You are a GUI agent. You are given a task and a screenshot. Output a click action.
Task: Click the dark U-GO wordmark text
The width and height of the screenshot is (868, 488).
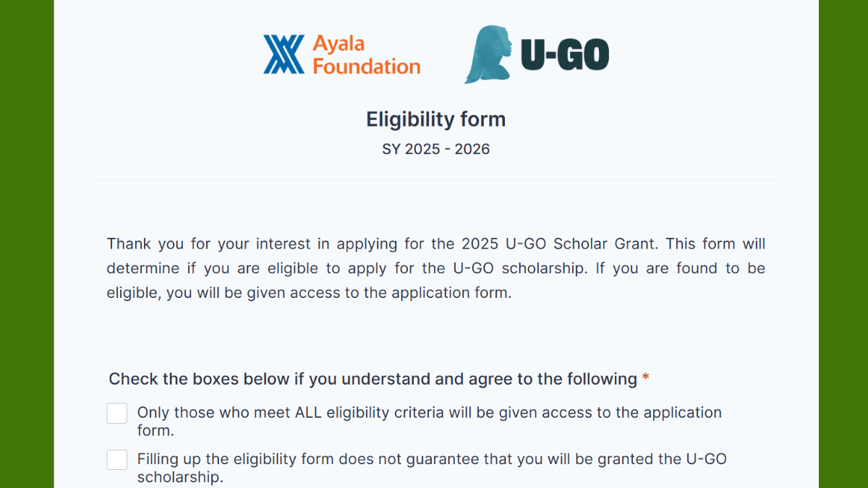click(x=565, y=54)
